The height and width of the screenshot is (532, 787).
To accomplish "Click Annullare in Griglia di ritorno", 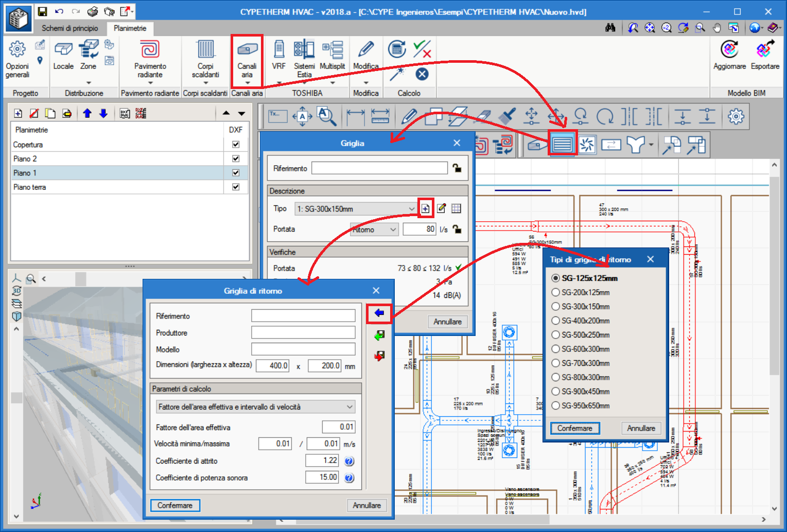I will (366, 505).
